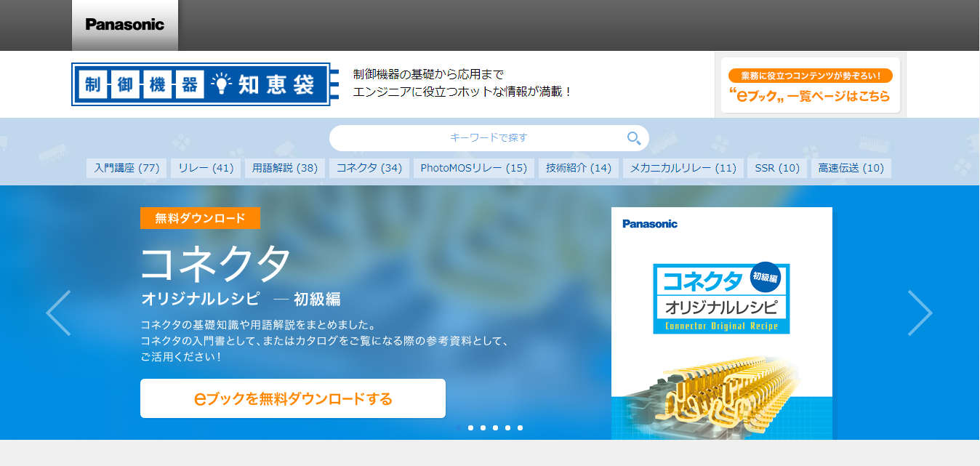Image resolution: width=980 pixels, height=466 pixels.
Task: Click the Panasonic logo in the header
Action: point(125,25)
